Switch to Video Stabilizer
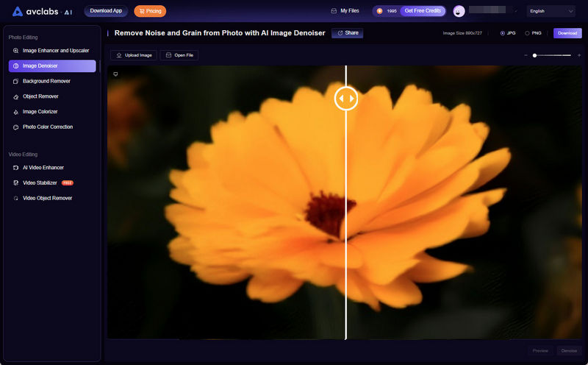Screen dimensions: 588x365 coord(41,182)
